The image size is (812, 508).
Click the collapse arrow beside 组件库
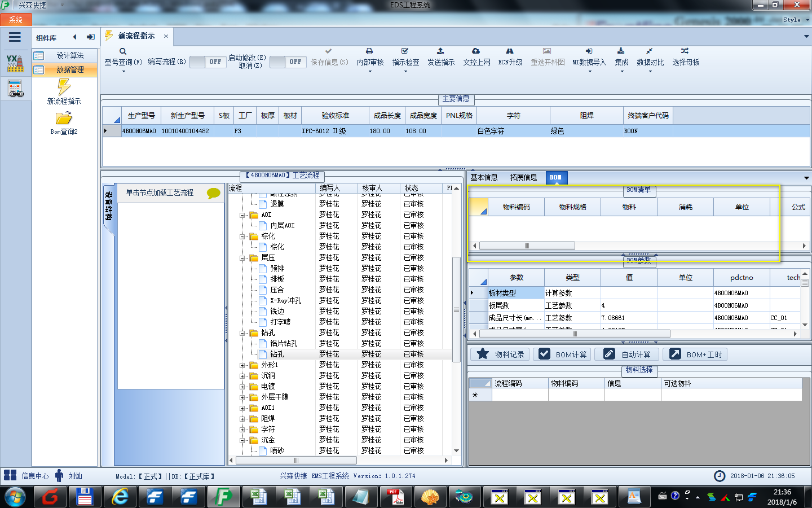74,37
